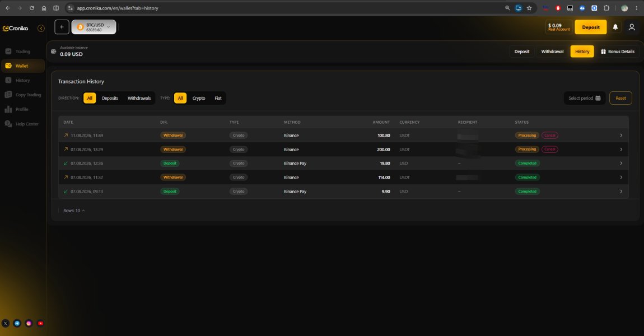Viewport: 644px width, 336px height.
Task: Open the BTC/USD asset dropdown
Action: [94, 27]
